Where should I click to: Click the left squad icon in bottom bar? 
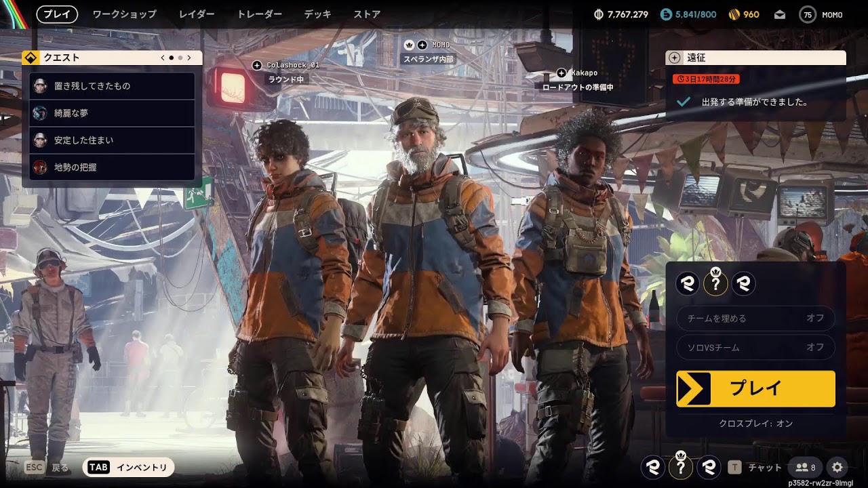pos(654,467)
